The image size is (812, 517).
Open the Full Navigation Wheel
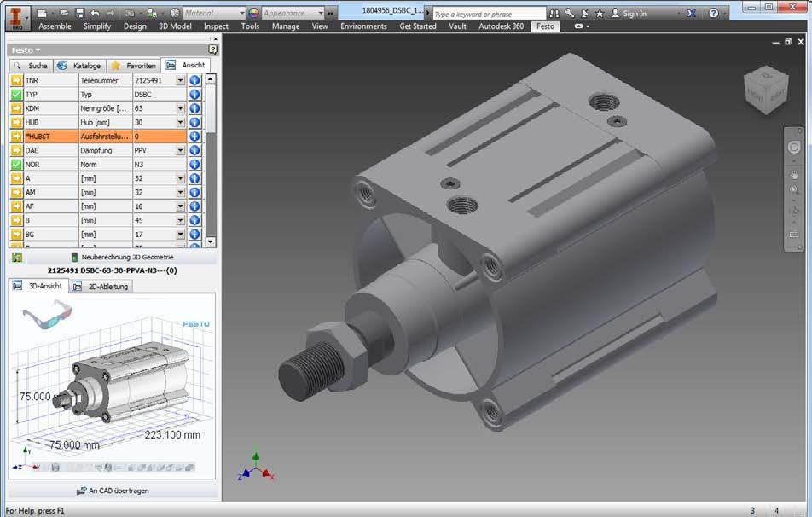tap(794, 147)
